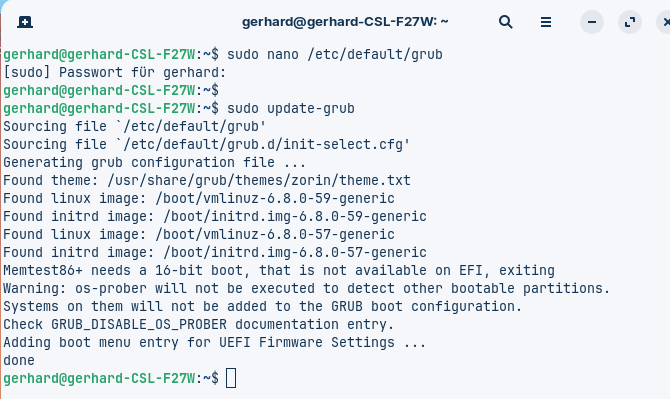Toggle maximize for the terminal window

pos(630,22)
